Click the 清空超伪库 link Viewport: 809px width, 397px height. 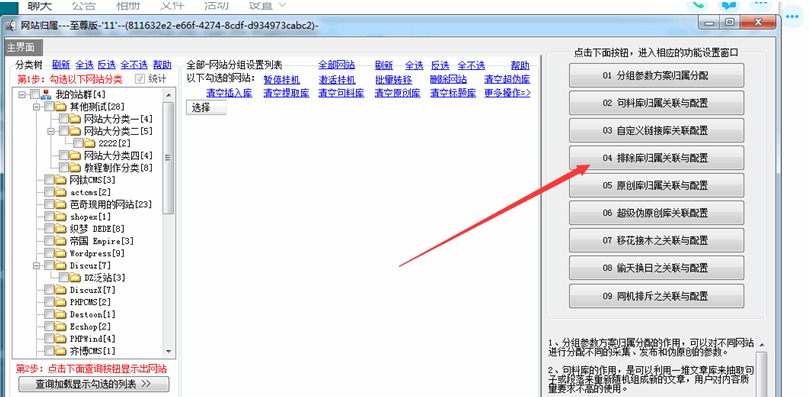(x=507, y=80)
